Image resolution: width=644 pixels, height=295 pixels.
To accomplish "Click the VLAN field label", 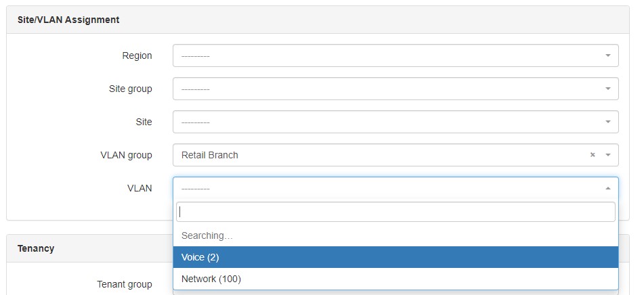I will (139, 188).
